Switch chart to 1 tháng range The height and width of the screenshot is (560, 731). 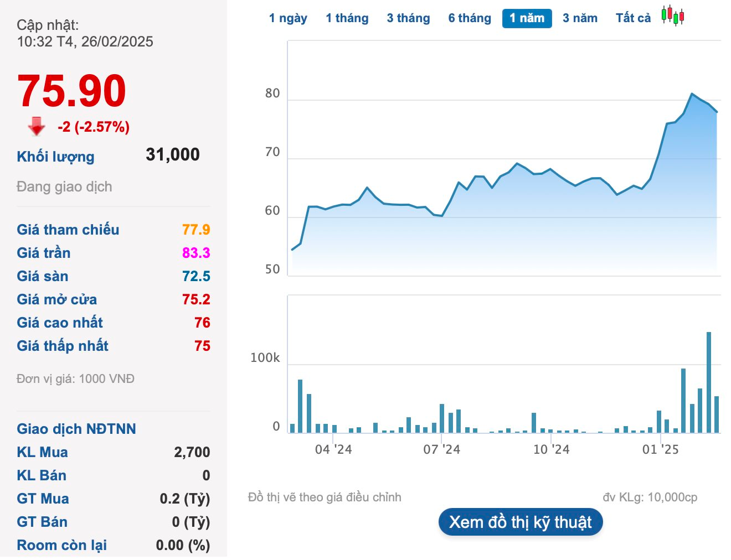click(x=347, y=18)
